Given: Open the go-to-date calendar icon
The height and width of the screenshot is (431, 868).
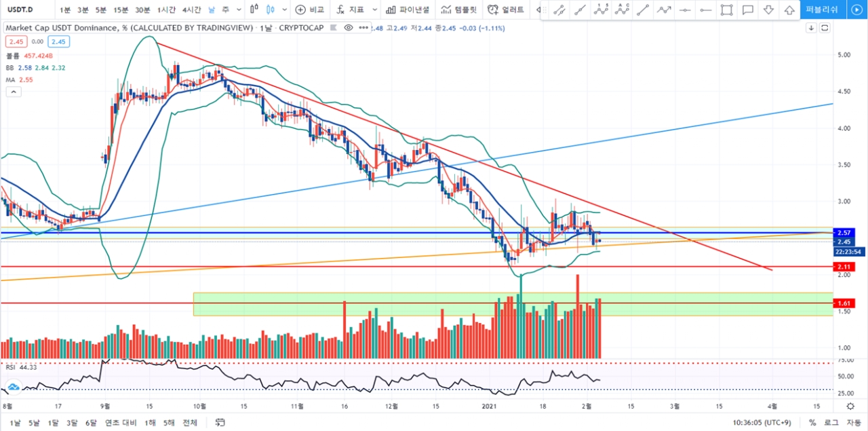Looking at the screenshot, I should (220, 422).
